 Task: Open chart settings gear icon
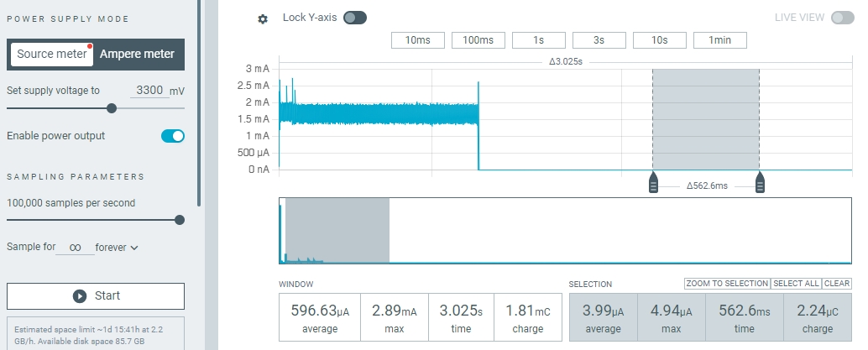point(263,19)
